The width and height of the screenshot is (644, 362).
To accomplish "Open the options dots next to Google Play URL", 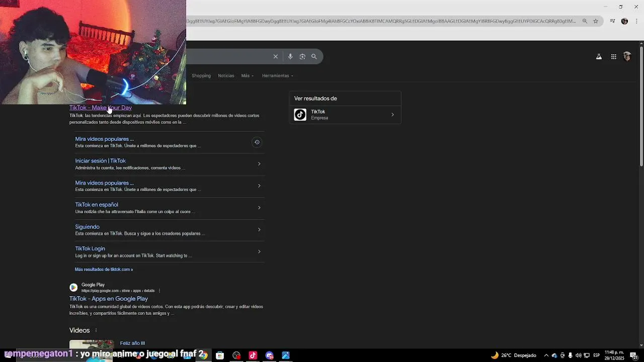I will 159,291.
